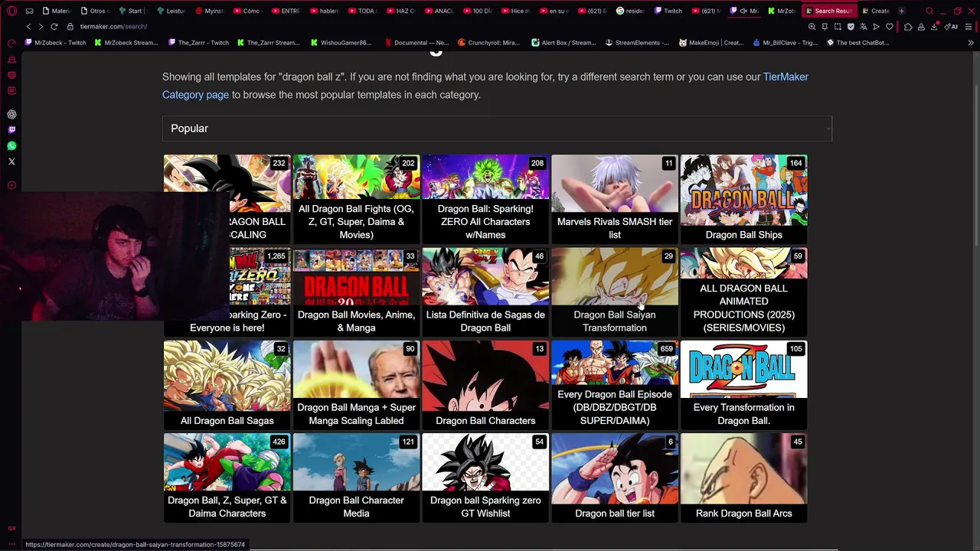
Task: Open the Twitch sidebar panel
Action: (11, 130)
